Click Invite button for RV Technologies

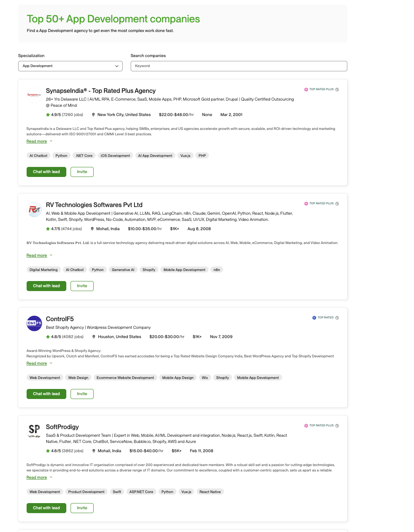pos(82,286)
